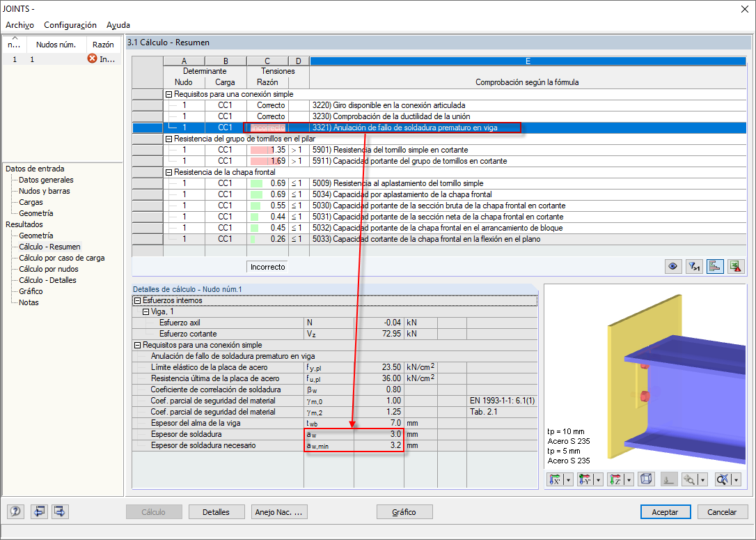The image size is (756, 540).
Task: Click the eye view mode icon
Action: click(x=673, y=266)
